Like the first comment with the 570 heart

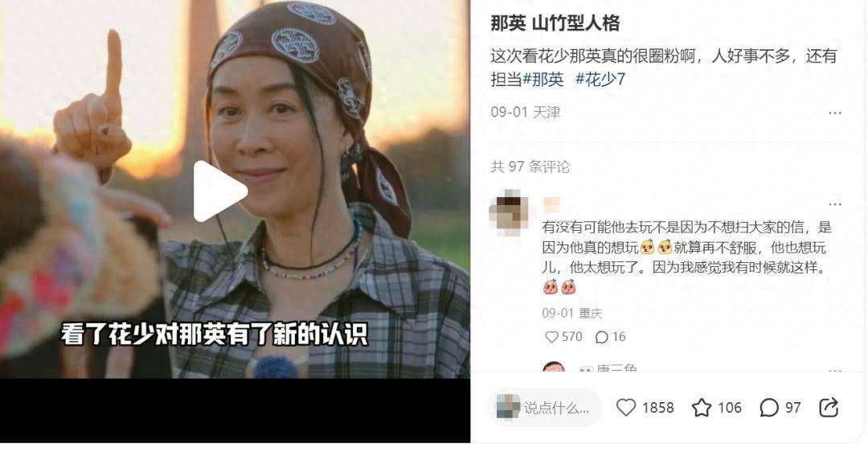pyautogui.click(x=563, y=337)
